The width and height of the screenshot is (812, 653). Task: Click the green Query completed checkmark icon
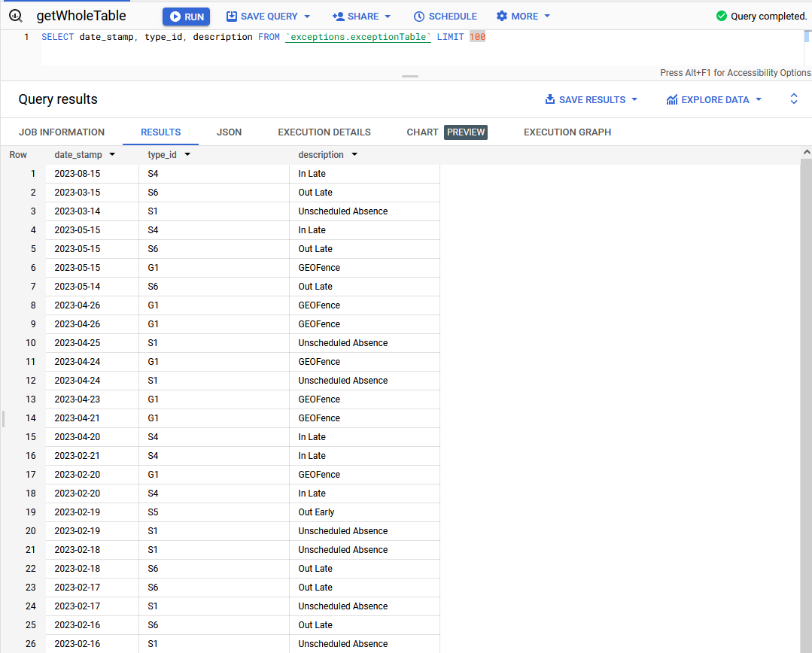[722, 17]
